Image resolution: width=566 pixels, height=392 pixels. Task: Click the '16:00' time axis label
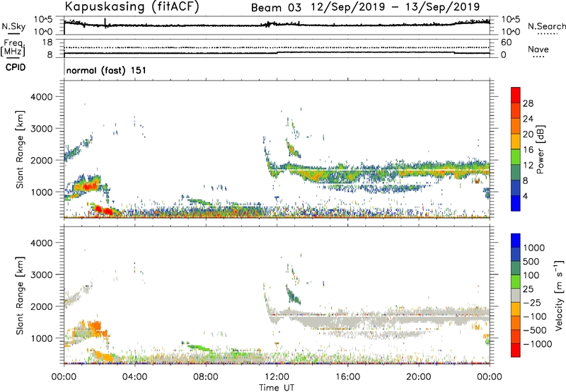[x=347, y=377]
